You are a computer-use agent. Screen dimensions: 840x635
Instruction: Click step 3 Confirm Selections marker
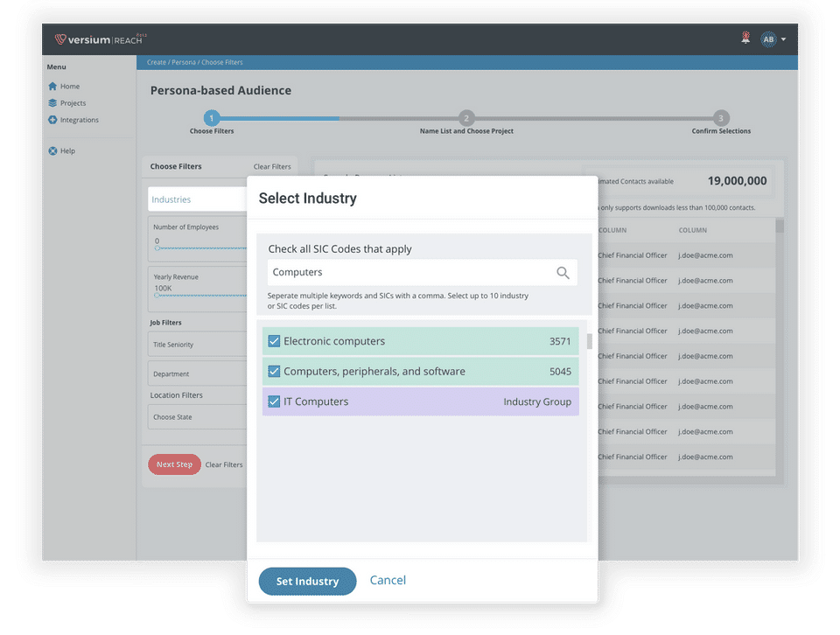tap(720, 118)
